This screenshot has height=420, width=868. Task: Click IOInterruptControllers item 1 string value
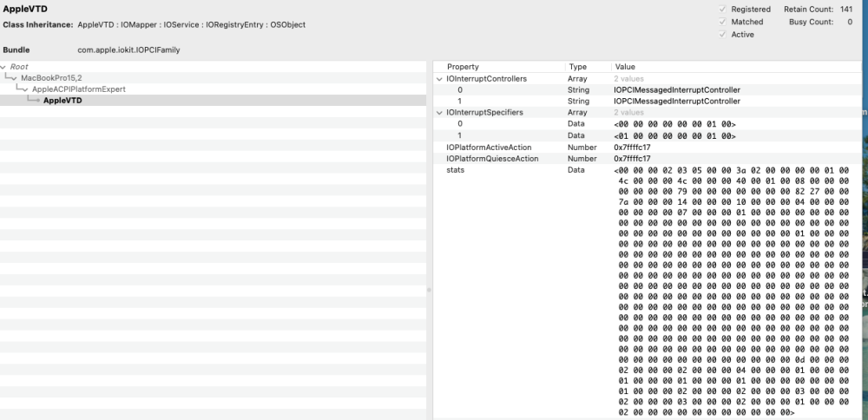point(676,102)
